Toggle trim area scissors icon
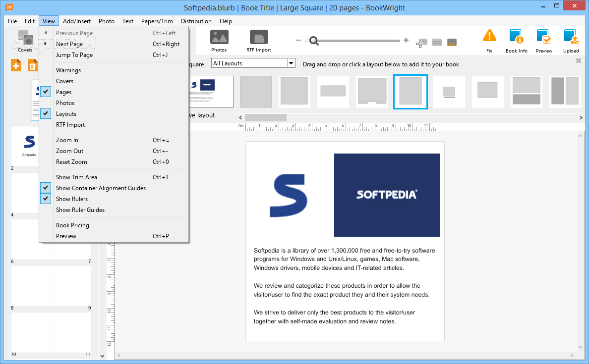Image resolution: width=589 pixels, height=364 pixels. 421,43
